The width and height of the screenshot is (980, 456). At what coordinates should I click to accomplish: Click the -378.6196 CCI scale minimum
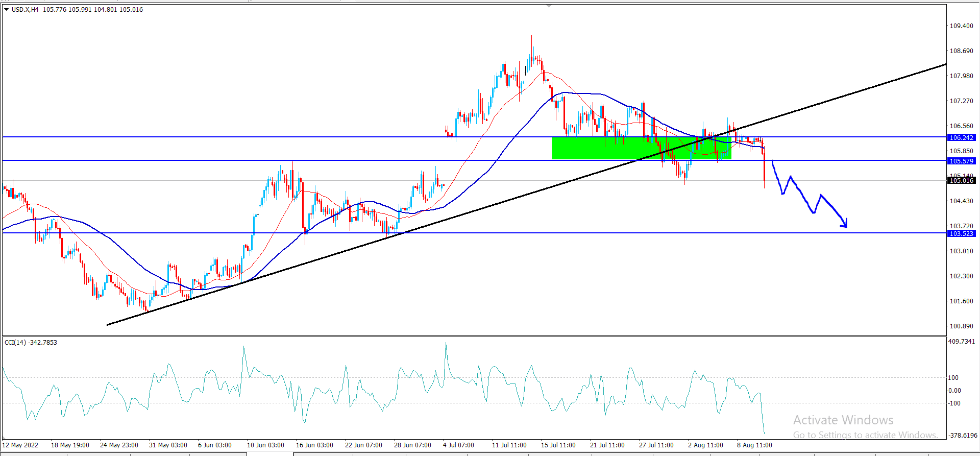click(x=963, y=436)
